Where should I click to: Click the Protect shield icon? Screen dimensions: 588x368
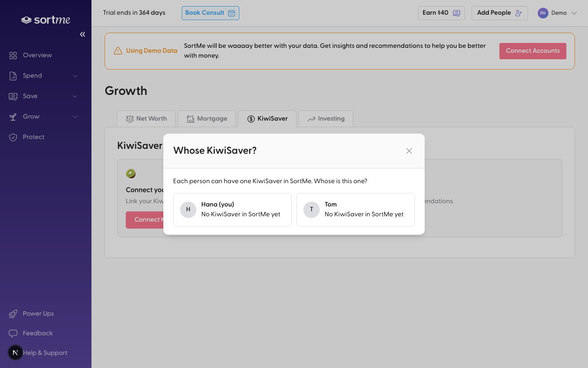click(13, 137)
